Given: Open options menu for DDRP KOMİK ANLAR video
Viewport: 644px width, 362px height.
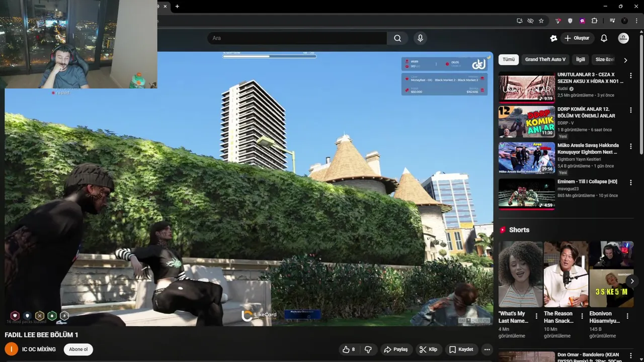Looking at the screenshot, I should click(x=630, y=110).
